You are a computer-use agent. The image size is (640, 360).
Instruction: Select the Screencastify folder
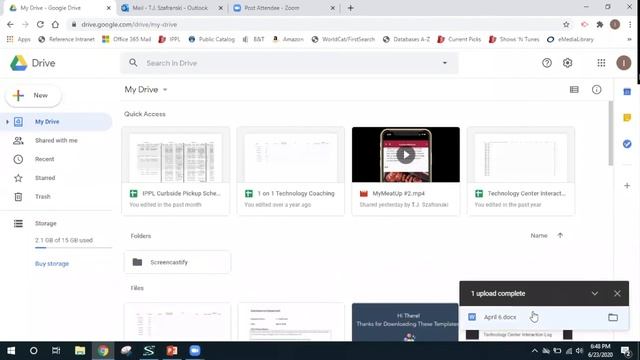177,262
